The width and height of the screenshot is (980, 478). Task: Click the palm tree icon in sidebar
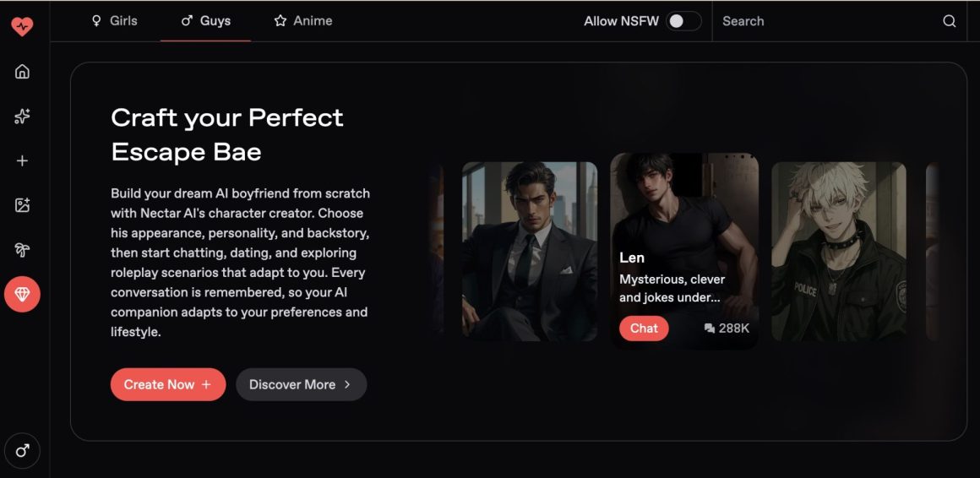22,250
